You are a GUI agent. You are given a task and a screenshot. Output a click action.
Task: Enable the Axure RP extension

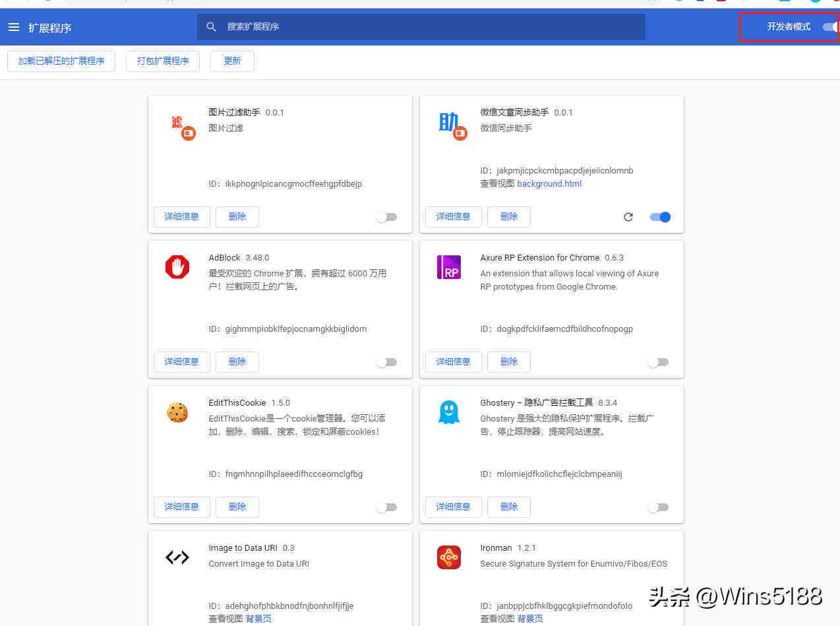658,362
